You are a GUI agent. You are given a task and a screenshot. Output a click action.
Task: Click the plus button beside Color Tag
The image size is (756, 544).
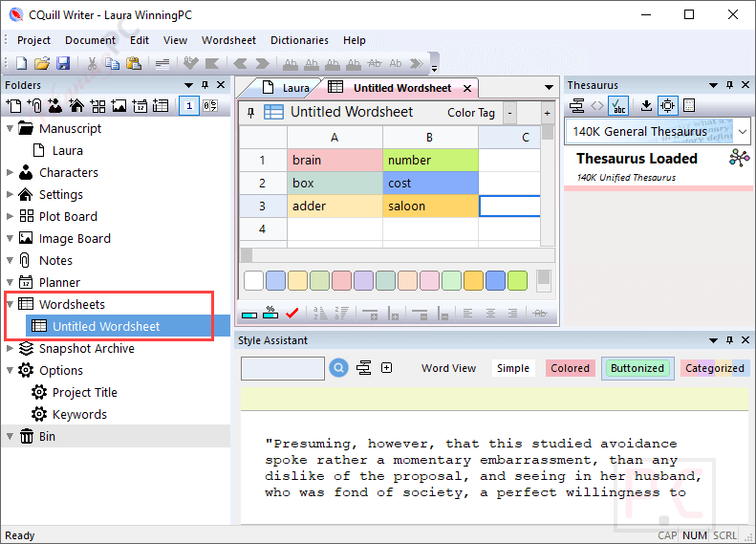point(548,114)
